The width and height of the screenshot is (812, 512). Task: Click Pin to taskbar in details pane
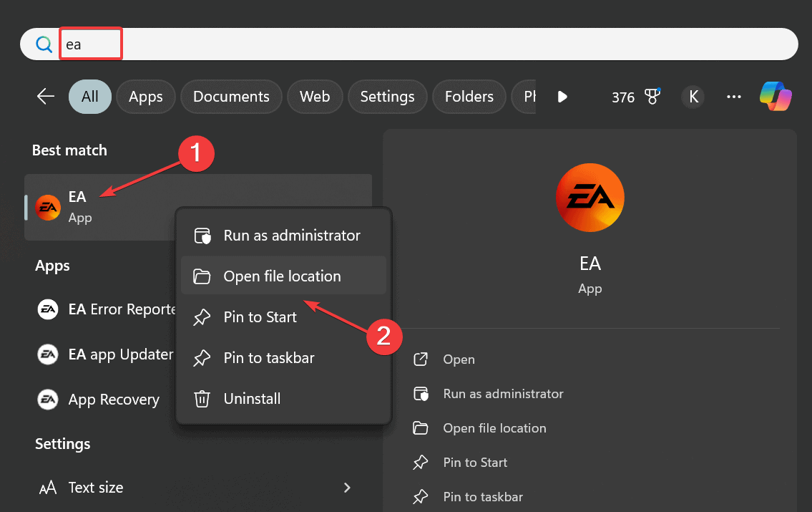pos(483,496)
